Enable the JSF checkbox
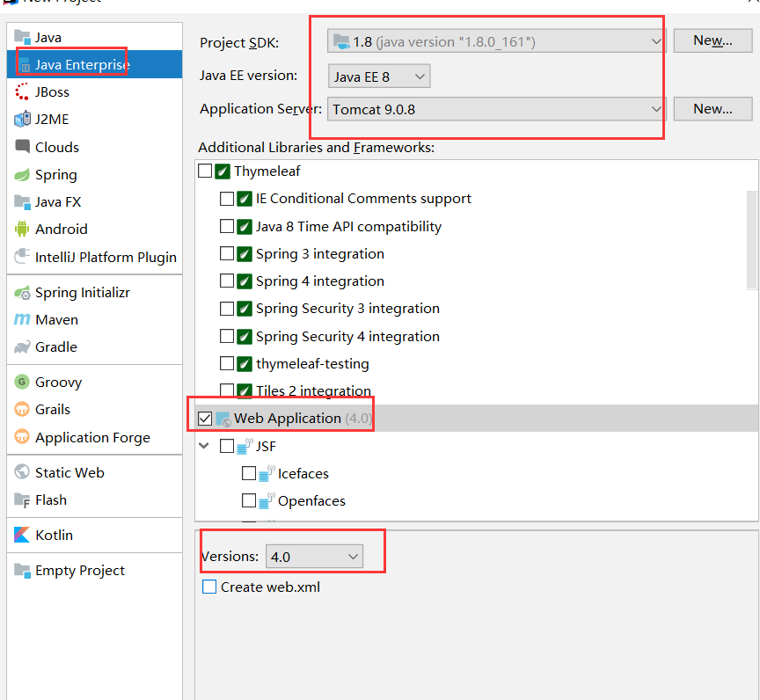The width and height of the screenshot is (760, 700). click(x=227, y=446)
